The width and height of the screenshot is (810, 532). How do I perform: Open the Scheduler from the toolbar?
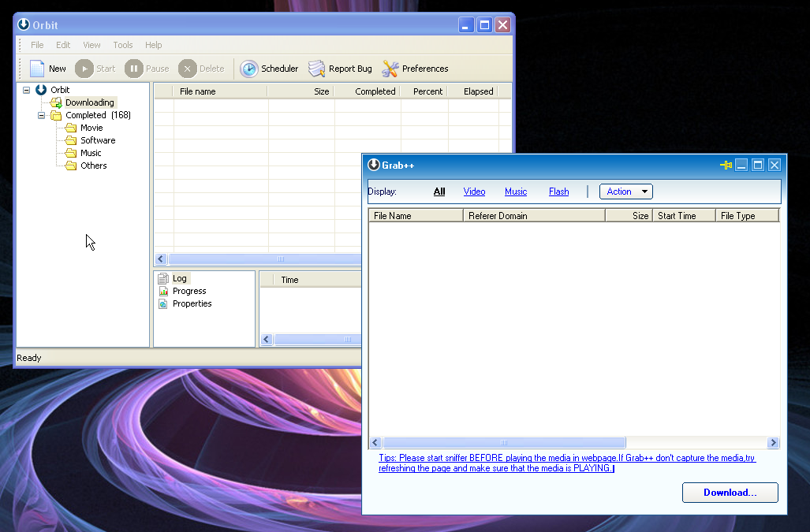[249, 69]
